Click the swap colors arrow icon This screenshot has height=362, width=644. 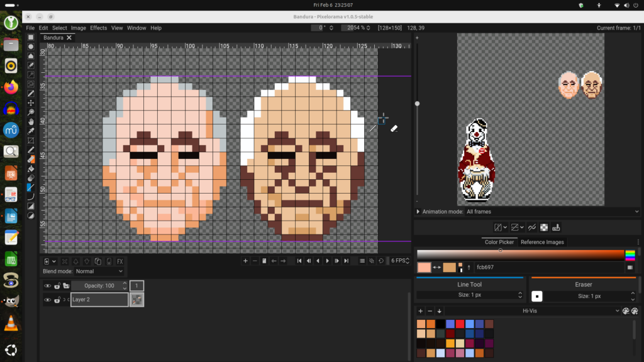coord(436,268)
